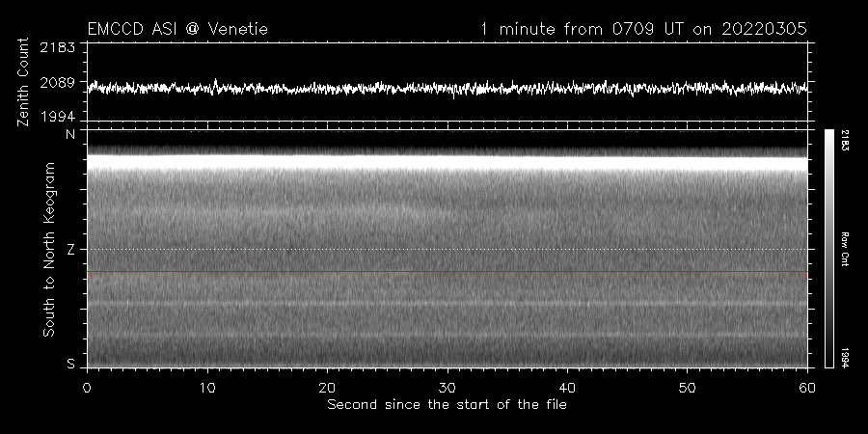This screenshot has width=868, height=434.
Task: Click the zenith count value 2089
Action: tap(57, 83)
